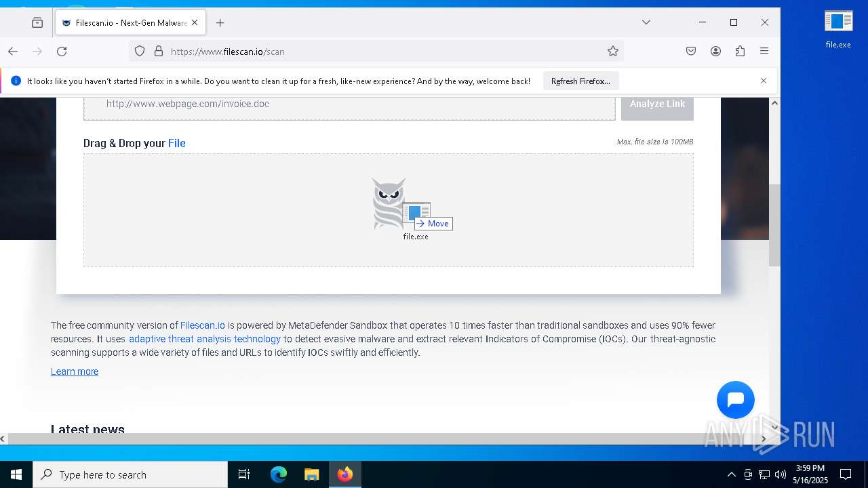Go back to previous page
The height and width of the screenshot is (488, 868).
(x=12, y=51)
